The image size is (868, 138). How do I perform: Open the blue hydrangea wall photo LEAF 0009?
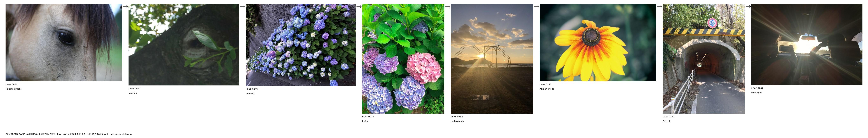point(301,45)
